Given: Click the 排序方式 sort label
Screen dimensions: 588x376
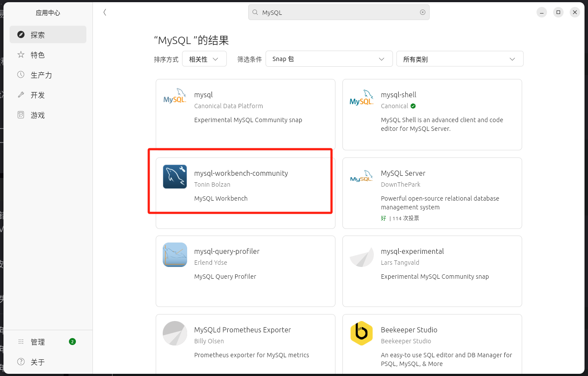Looking at the screenshot, I should [x=166, y=59].
